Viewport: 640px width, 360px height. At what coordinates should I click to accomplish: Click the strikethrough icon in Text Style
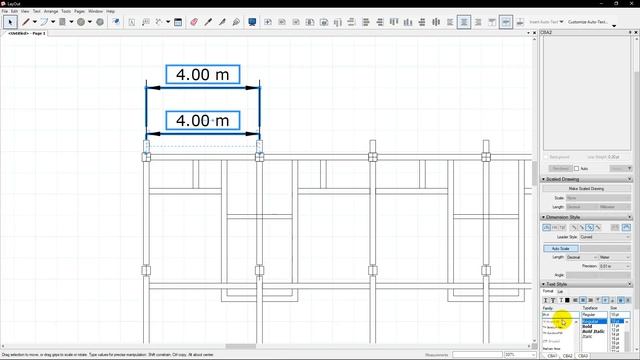pyautogui.click(x=560, y=300)
